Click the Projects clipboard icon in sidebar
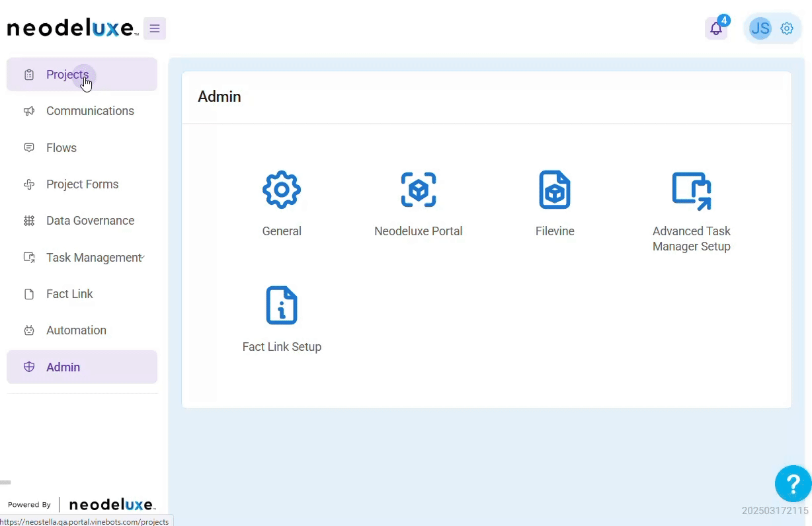Viewport: 812px width, 526px height. 29,75
